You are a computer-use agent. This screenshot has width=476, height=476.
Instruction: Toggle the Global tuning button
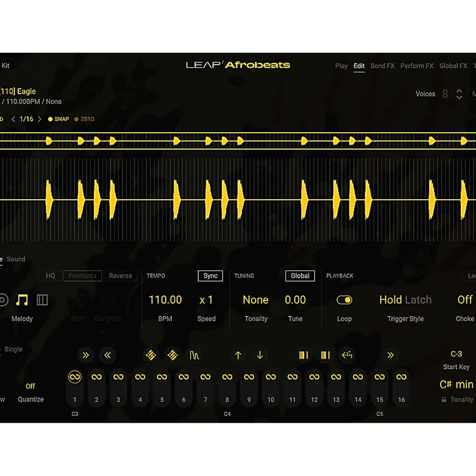(x=300, y=275)
